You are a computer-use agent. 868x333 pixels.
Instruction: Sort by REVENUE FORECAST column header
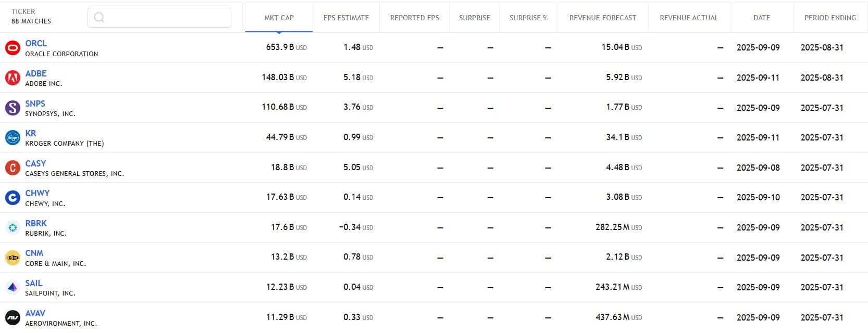(603, 18)
